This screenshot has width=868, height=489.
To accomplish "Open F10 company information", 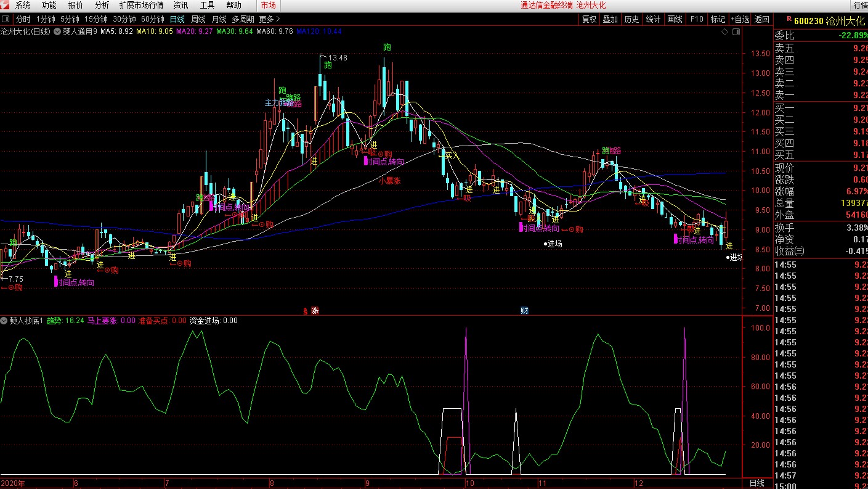I will pos(696,19).
